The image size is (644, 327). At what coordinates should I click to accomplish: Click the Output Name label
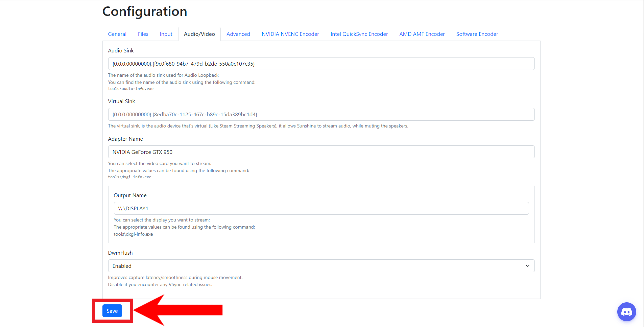[x=130, y=195]
